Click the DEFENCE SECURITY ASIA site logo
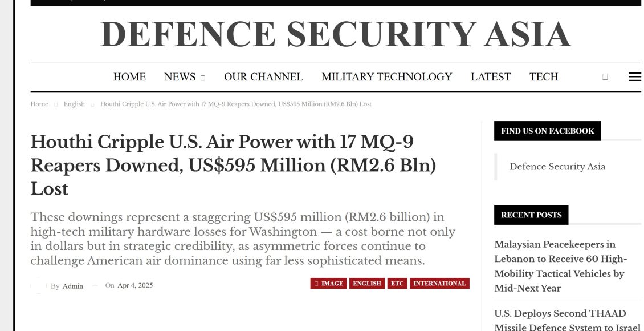 coord(336,34)
